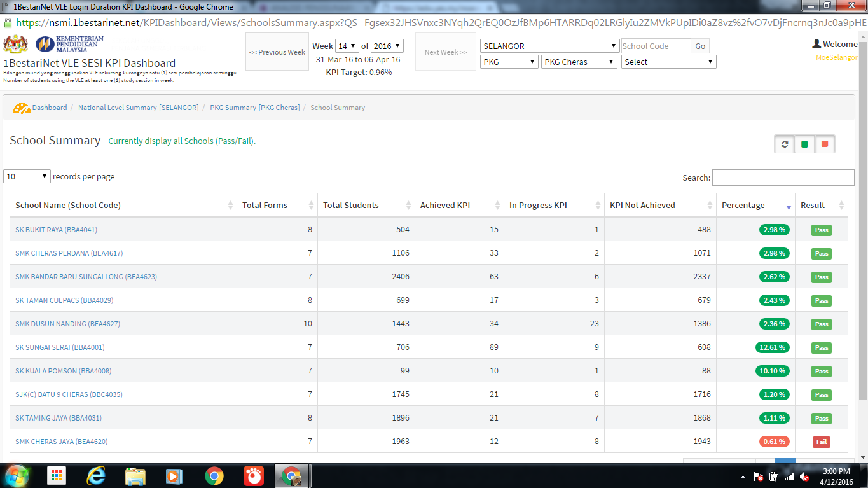Click the dashboard gauge icon in breadcrumb
The height and width of the screenshot is (488, 868).
[x=22, y=108]
